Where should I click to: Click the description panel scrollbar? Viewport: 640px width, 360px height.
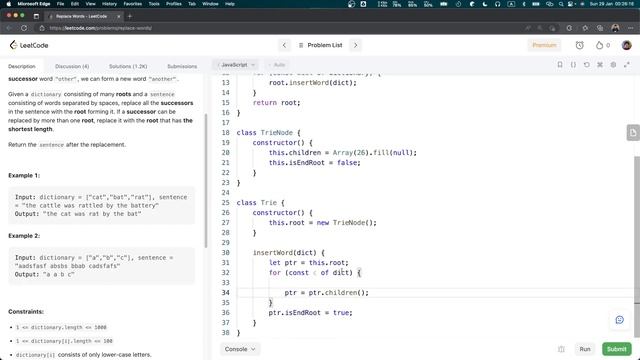206,180
